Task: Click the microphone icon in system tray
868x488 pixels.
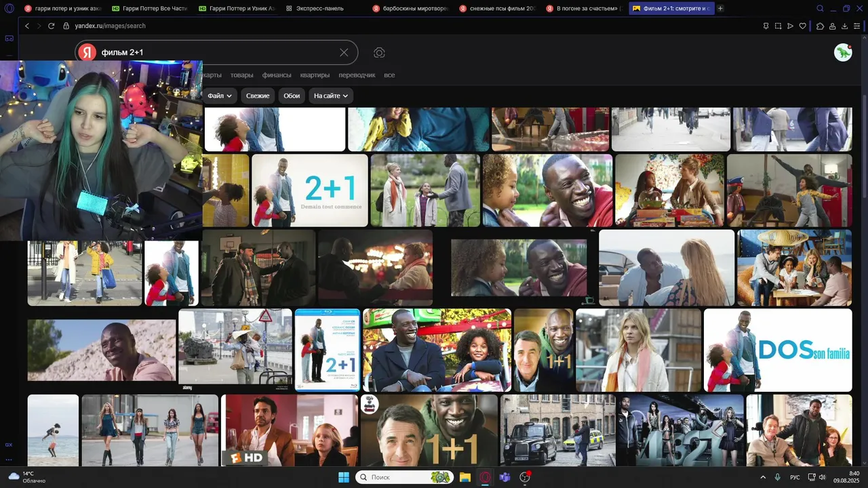Action: pos(778,477)
